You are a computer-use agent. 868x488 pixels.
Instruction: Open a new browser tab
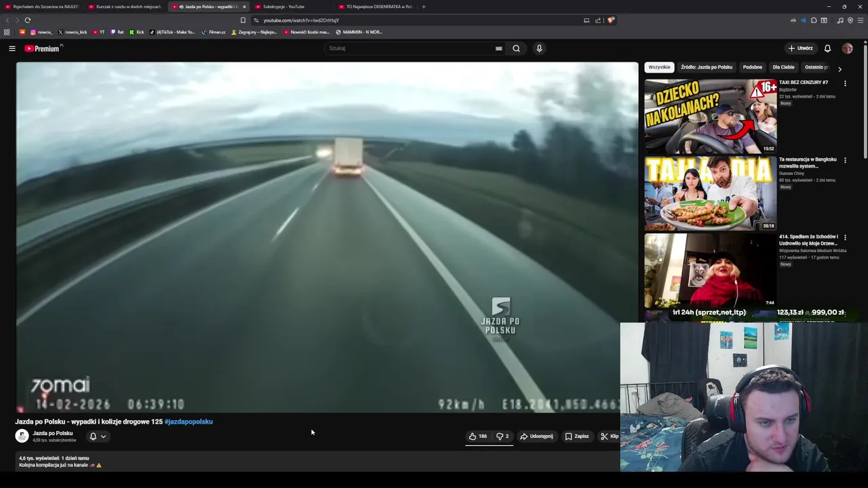click(x=424, y=7)
